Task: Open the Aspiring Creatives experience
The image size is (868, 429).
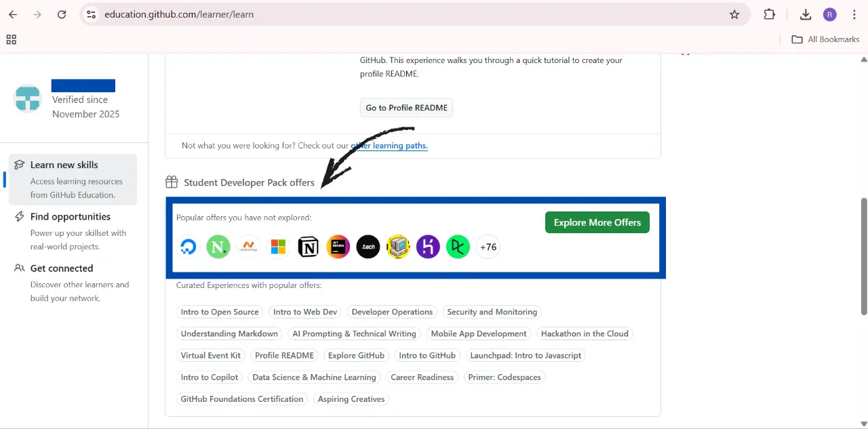Action: [351, 399]
